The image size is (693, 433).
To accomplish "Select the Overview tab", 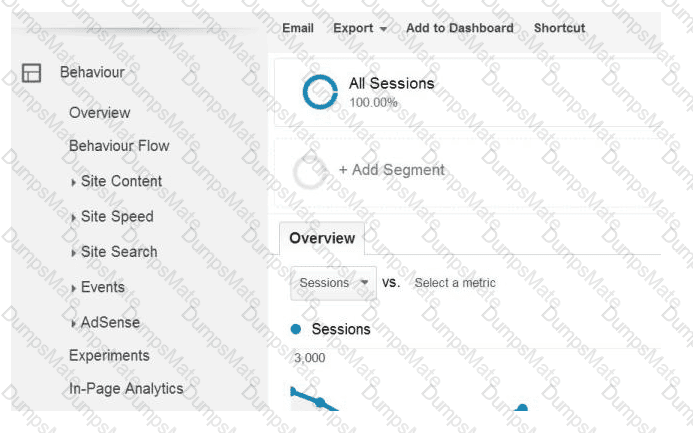I will (322, 238).
